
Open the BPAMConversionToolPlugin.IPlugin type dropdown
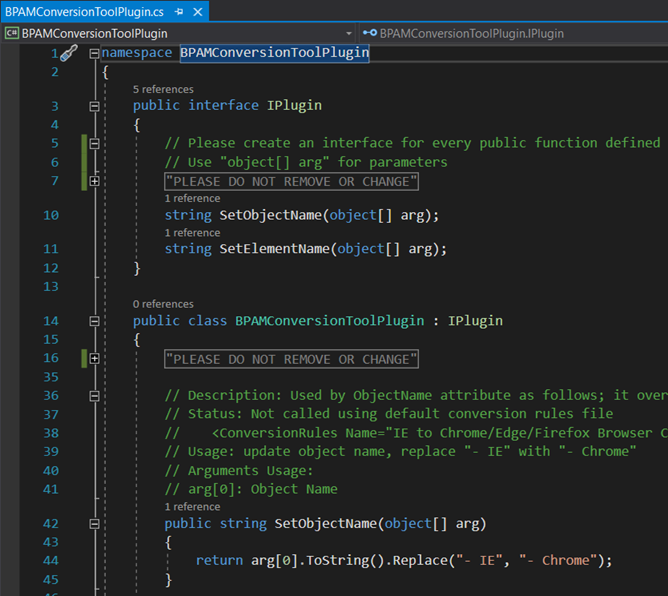(514, 33)
